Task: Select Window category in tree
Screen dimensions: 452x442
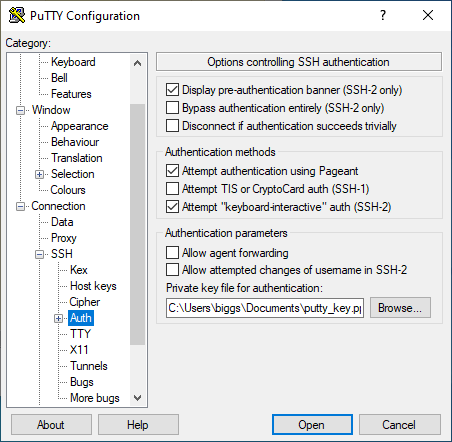Action: (x=51, y=110)
